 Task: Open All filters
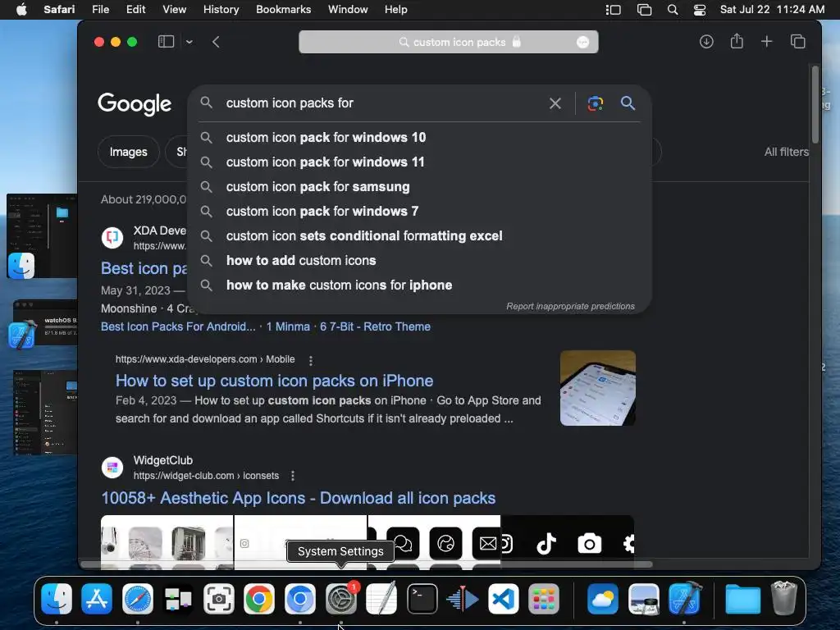coord(786,152)
